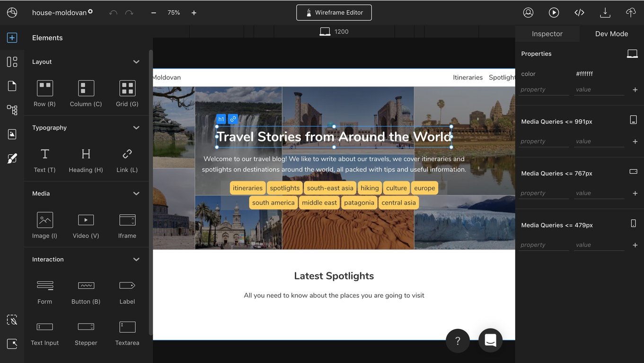Viewport: 644px width, 363px height.
Task: Click the Add Elements plus icon in sidebar
Action: pos(12,38)
